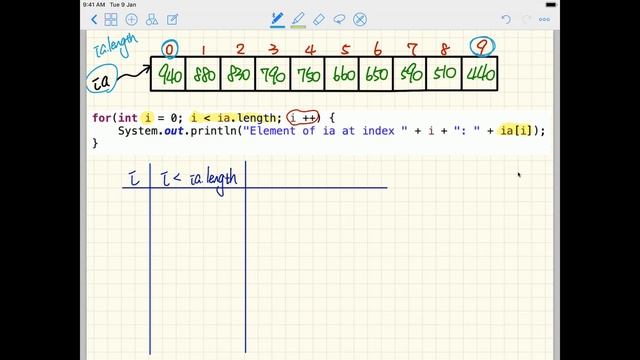The image size is (640, 360).
Task: Tap the circled i ++ increment in code
Action: tap(303, 118)
